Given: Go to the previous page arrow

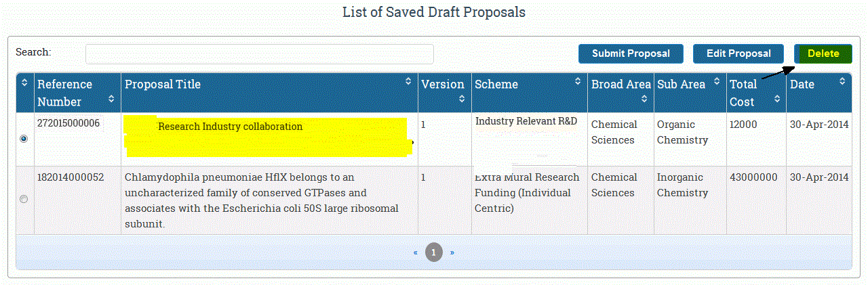Looking at the screenshot, I should (416, 253).
